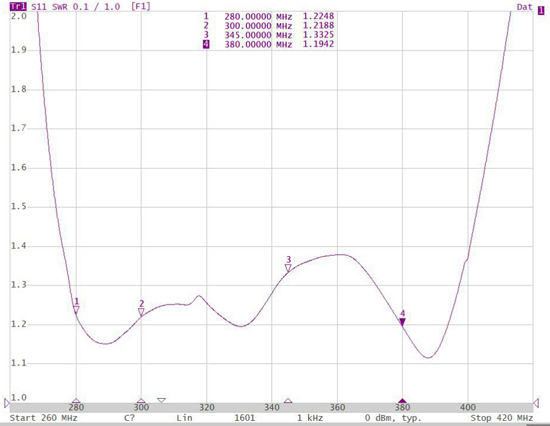Click the Lin sweep type label
The image size is (550, 426).
click(x=184, y=418)
